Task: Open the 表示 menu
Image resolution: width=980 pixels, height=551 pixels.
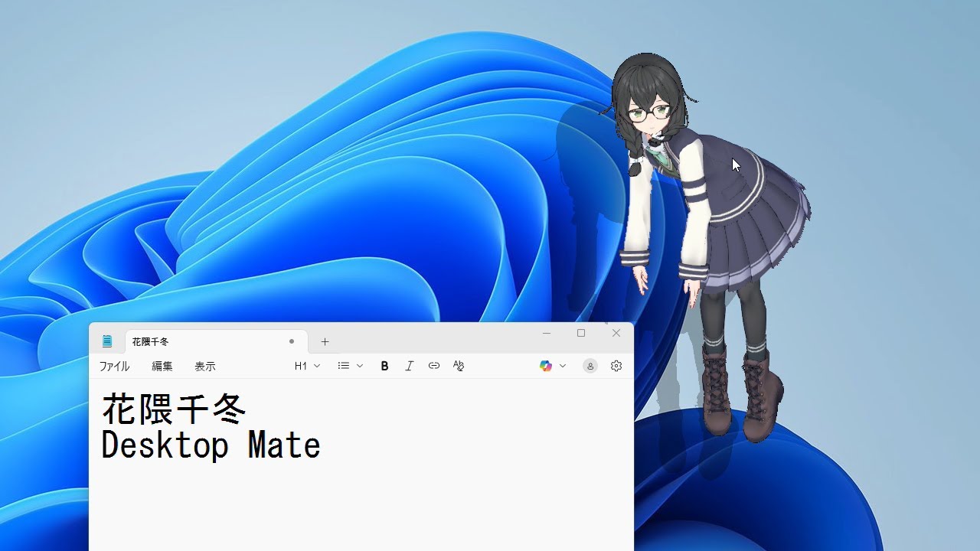Action: tap(205, 367)
